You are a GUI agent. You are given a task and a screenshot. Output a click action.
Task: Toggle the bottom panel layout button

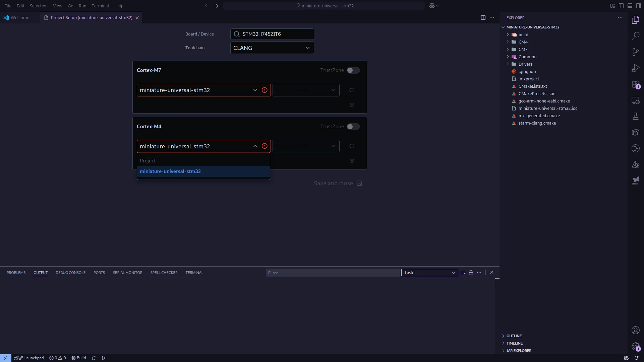(x=630, y=6)
